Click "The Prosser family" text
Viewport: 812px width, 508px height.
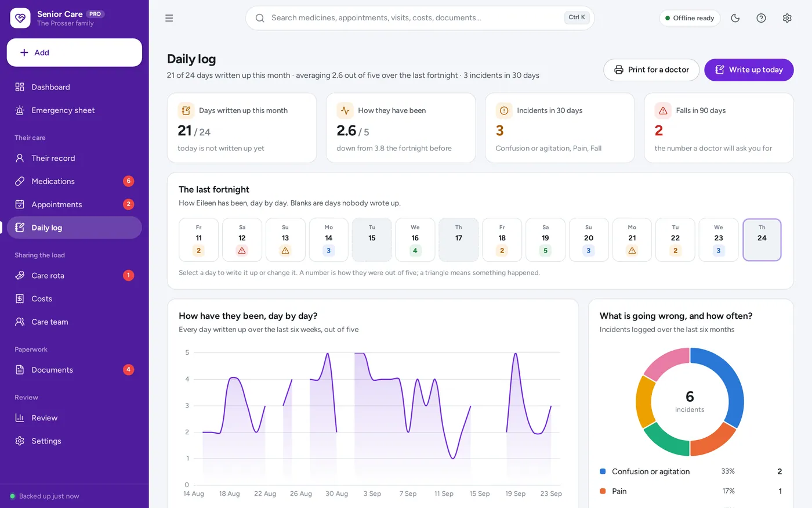(66, 23)
